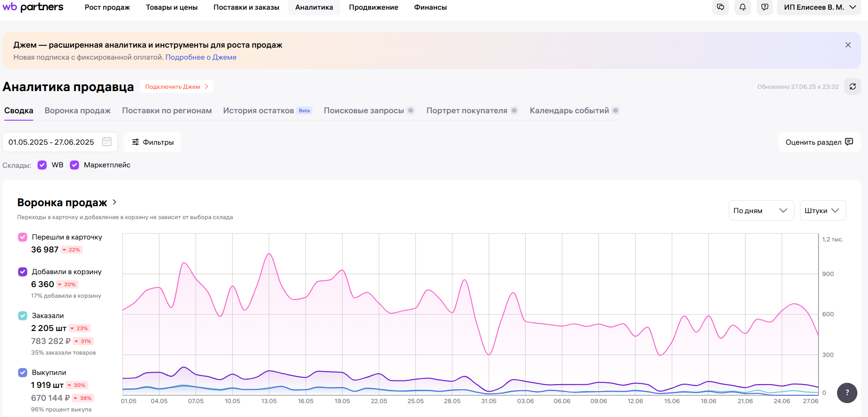Toggle the Перешли в карточку series
Viewport: 868px width, 417px height.
[23, 237]
